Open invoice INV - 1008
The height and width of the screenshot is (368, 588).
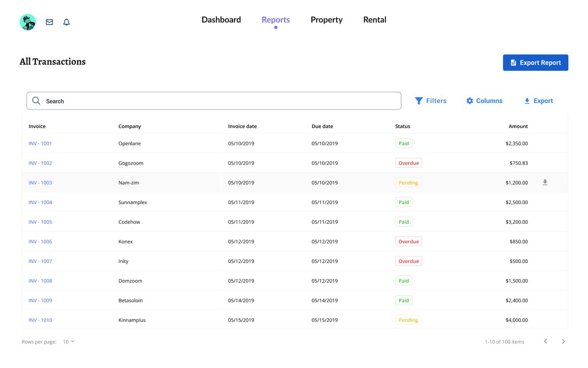tap(40, 281)
